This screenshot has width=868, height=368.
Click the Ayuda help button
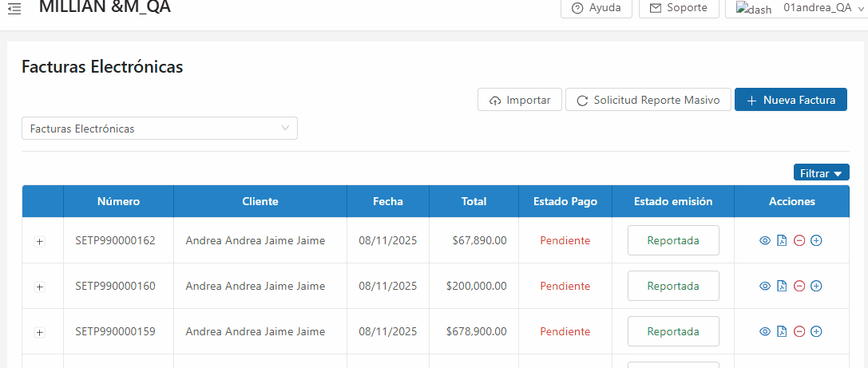click(597, 8)
